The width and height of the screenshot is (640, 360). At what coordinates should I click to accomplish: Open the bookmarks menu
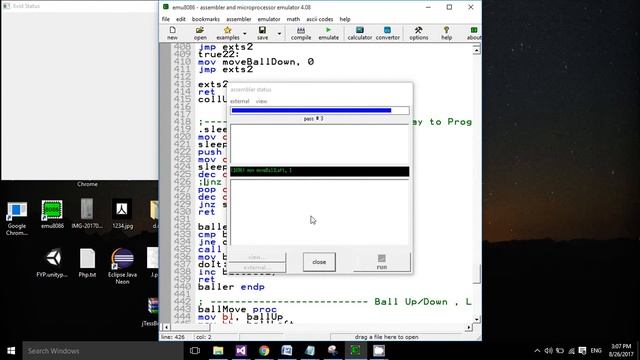click(x=206, y=19)
